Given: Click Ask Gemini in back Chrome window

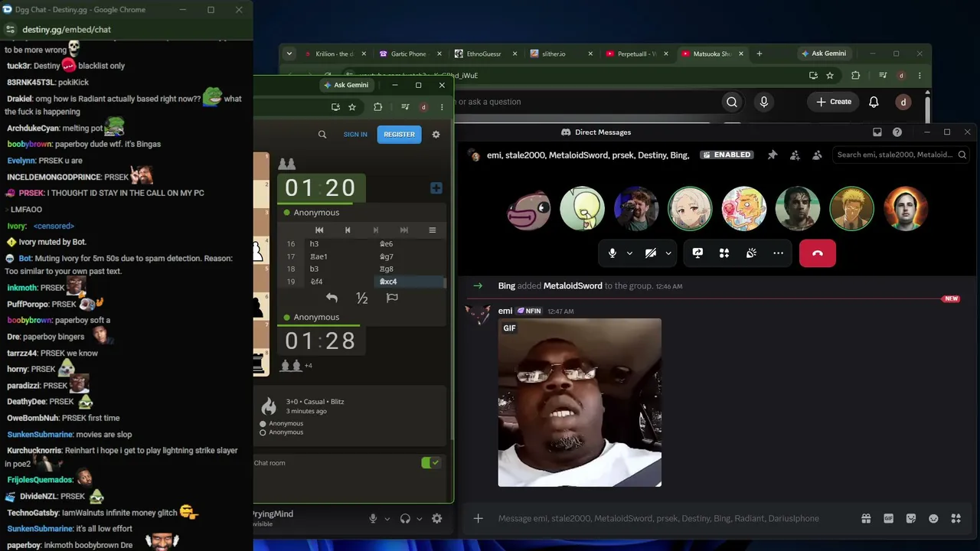Looking at the screenshot, I should 823,54.
